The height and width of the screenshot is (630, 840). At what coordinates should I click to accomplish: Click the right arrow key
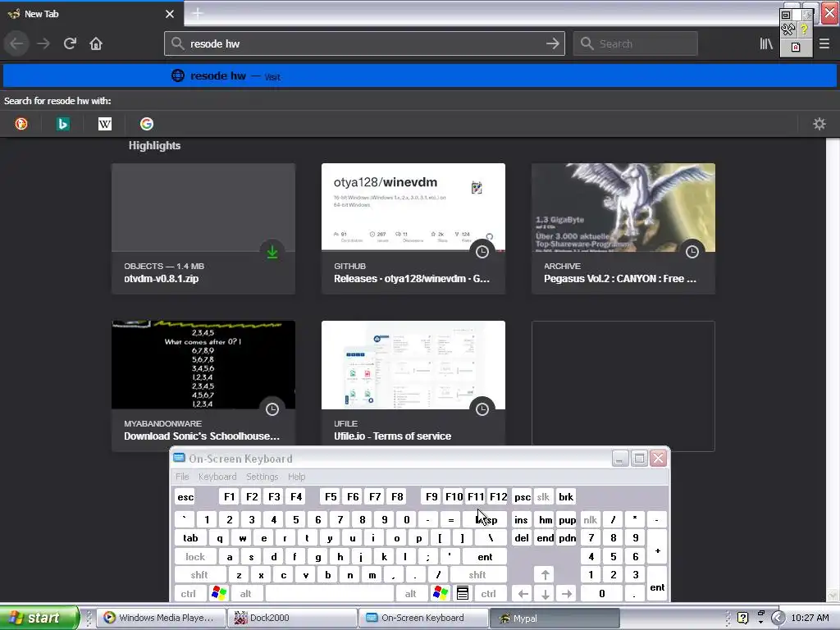[567, 594]
